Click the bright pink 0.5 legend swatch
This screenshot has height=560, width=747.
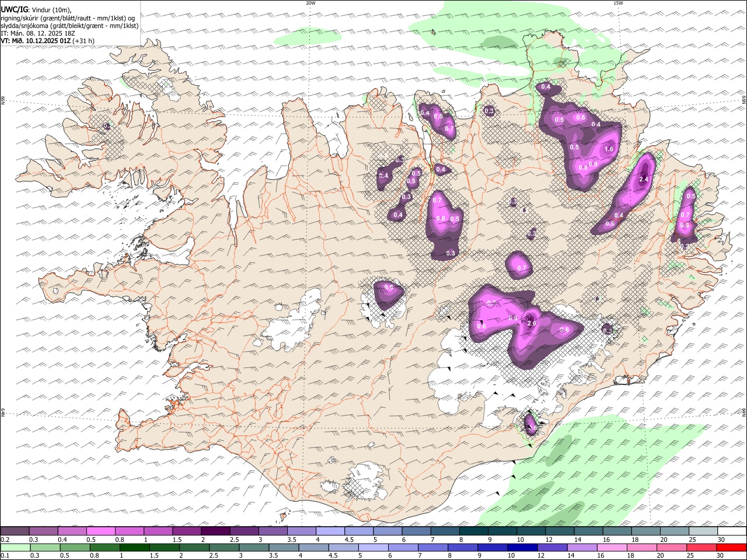[x=100, y=531]
